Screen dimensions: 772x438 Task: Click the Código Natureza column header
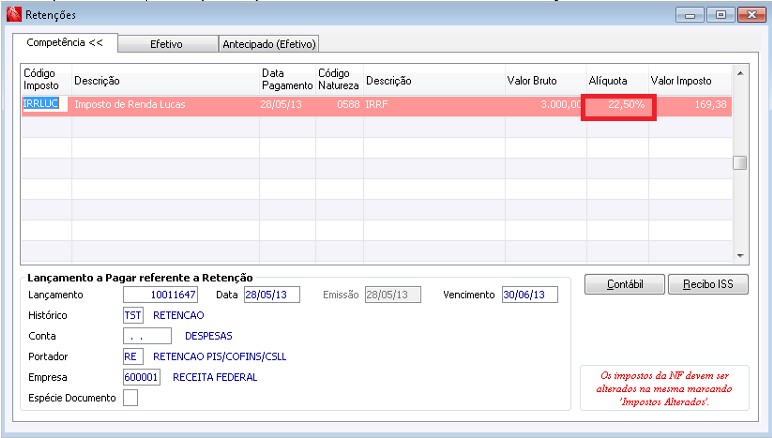click(x=339, y=79)
